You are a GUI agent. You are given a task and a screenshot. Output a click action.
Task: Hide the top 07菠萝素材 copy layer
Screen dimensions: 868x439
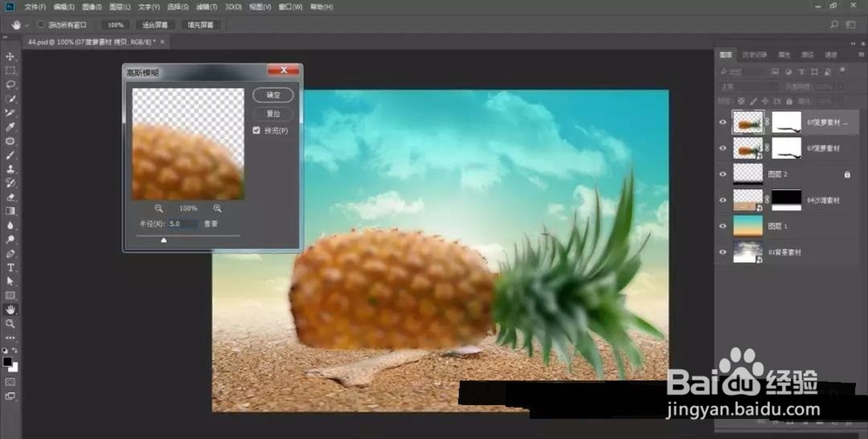(722, 122)
